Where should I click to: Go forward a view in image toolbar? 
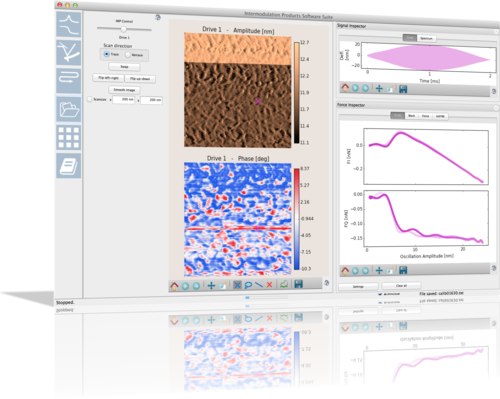[x=196, y=286]
